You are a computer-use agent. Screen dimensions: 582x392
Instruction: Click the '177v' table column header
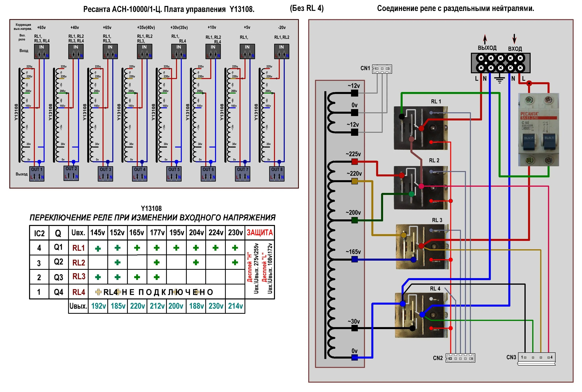pos(157,233)
